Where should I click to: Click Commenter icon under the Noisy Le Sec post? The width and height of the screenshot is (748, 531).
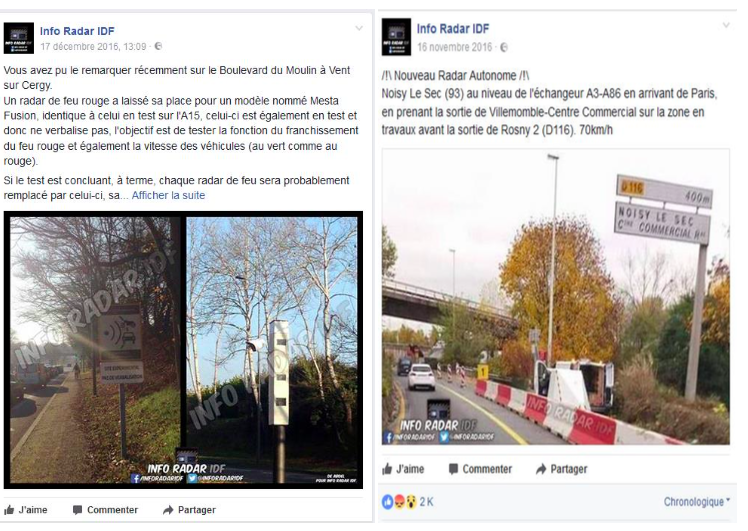point(453,469)
